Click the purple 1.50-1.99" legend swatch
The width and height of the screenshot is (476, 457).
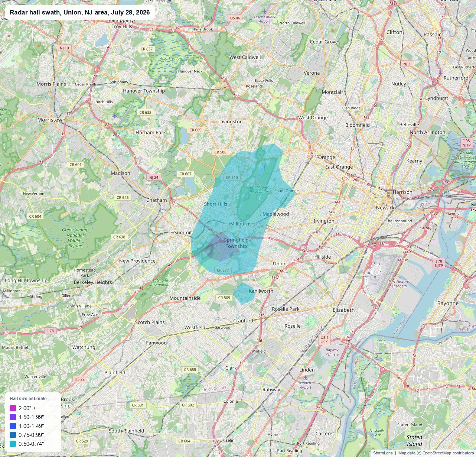[x=13, y=417]
